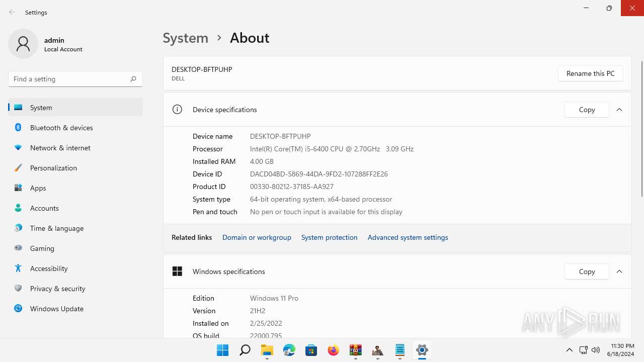The width and height of the screenshot is (644, 362).
Task: Open Time & language settings
Action: pyautogui.click(x=75, y=228)
